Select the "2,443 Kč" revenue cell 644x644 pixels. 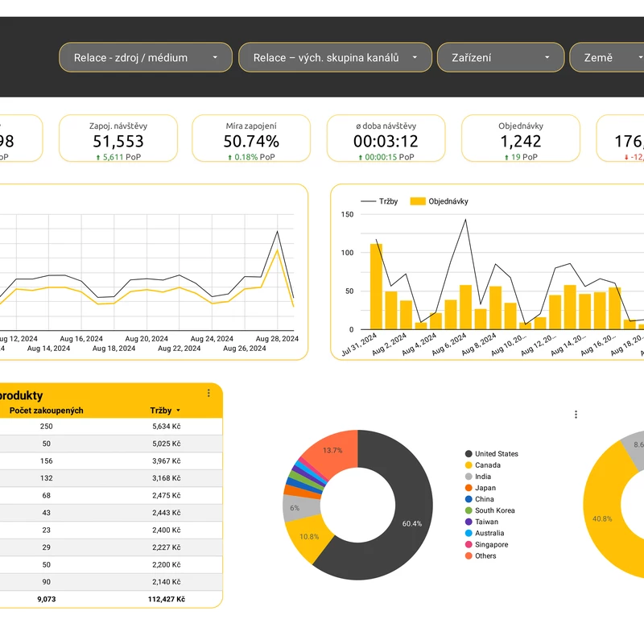(167, 513)
